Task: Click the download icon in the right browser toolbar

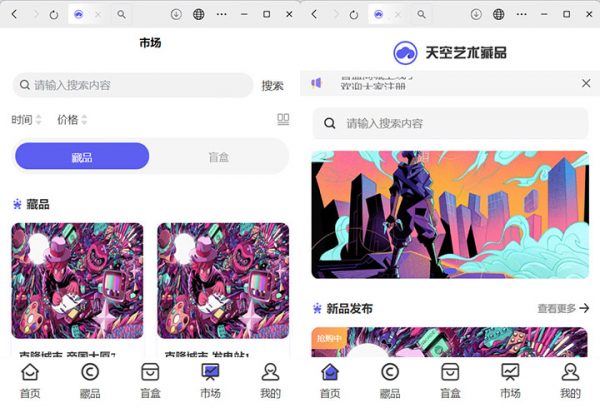Action: (475, 15)
